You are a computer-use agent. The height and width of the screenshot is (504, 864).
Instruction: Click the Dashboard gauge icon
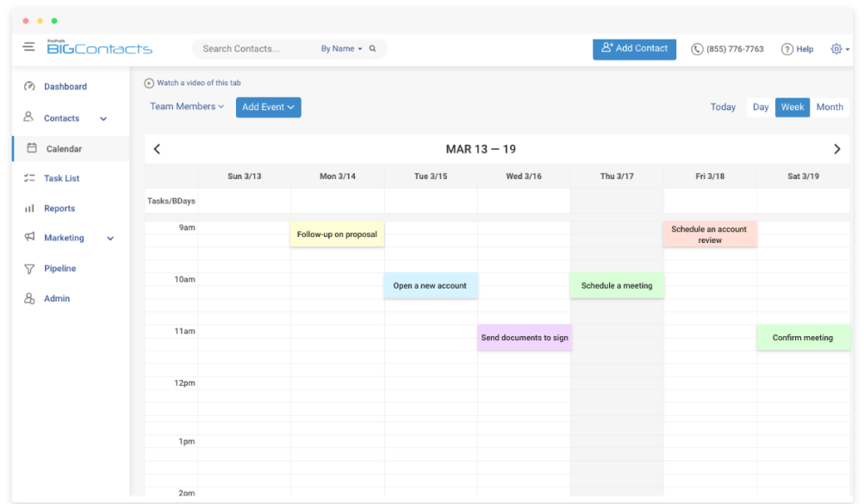(x=29, y=87)
